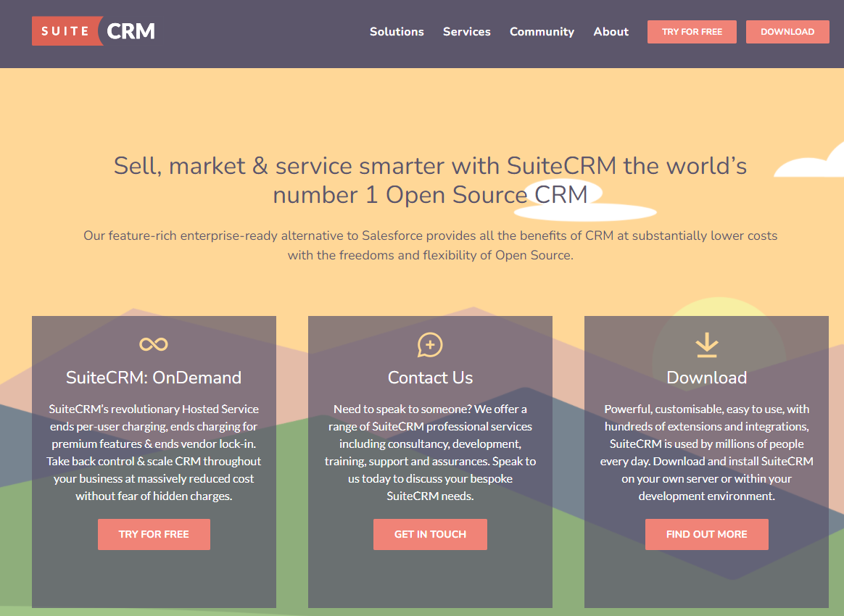Click the Contact Us heading
The image size is (844, 616).
[430, 378]
